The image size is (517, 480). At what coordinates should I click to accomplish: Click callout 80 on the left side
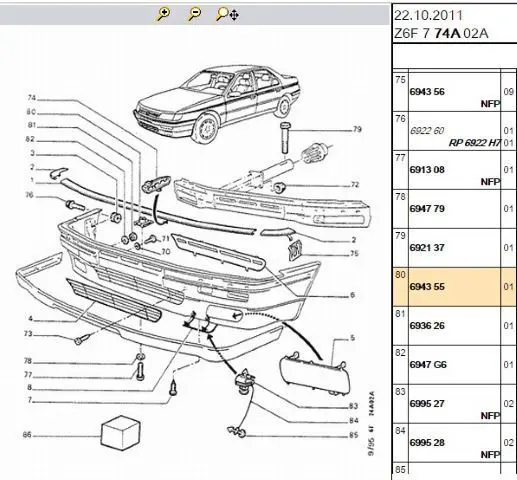(31, 112)
